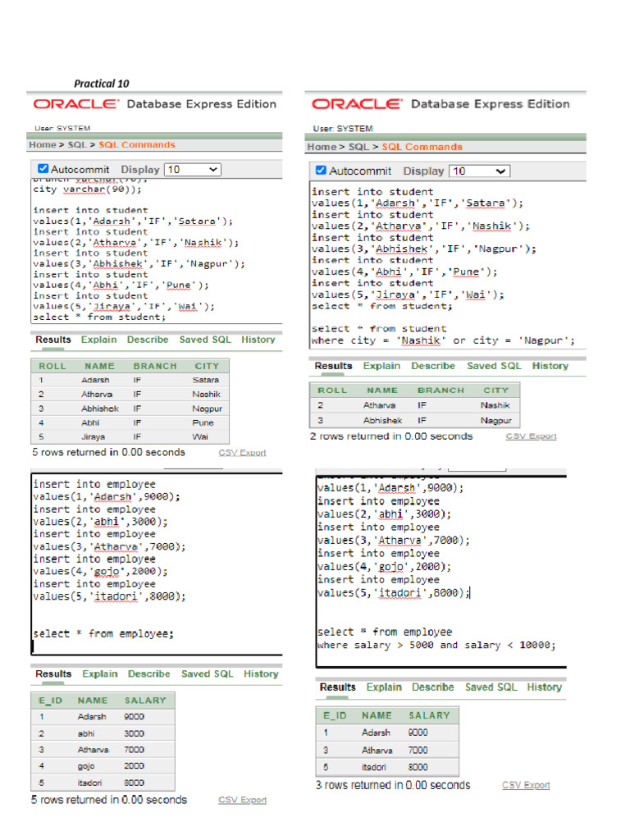Open Display dropdown above the 'city varchar(90)' editor
This screenshot has width=630, height=840.
coord(193,169)
